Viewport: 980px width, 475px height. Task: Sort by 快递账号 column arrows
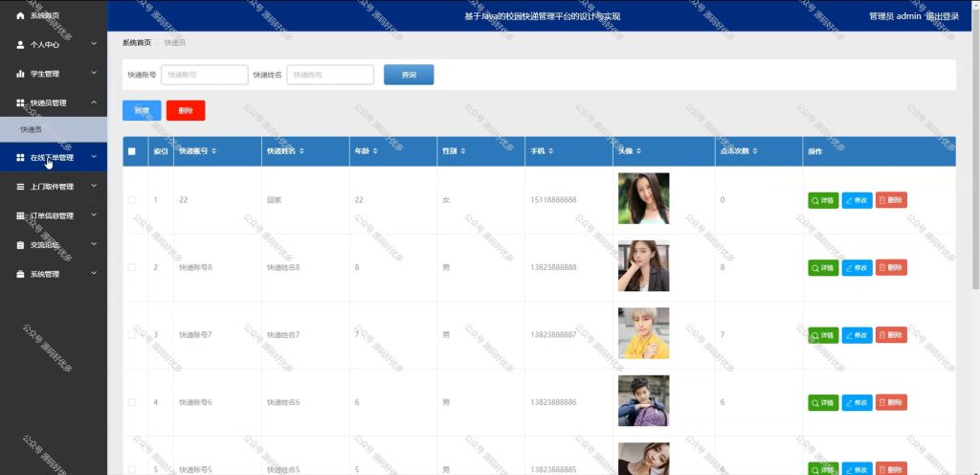click(x=214, y=151)
